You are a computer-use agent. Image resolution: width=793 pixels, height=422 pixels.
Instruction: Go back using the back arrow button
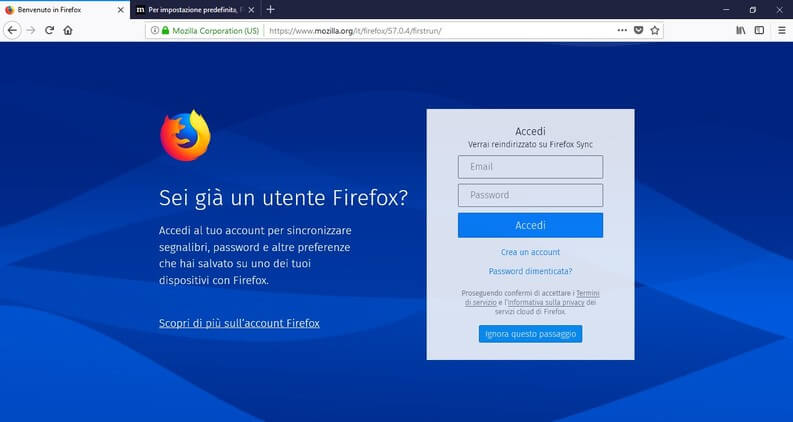pos(12,30)
